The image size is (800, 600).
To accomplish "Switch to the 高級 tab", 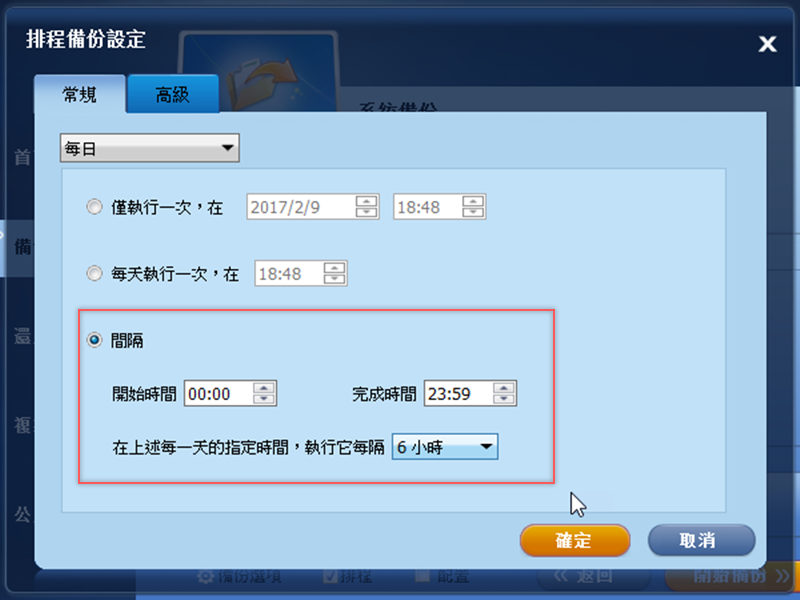I will tap(172, 94).
